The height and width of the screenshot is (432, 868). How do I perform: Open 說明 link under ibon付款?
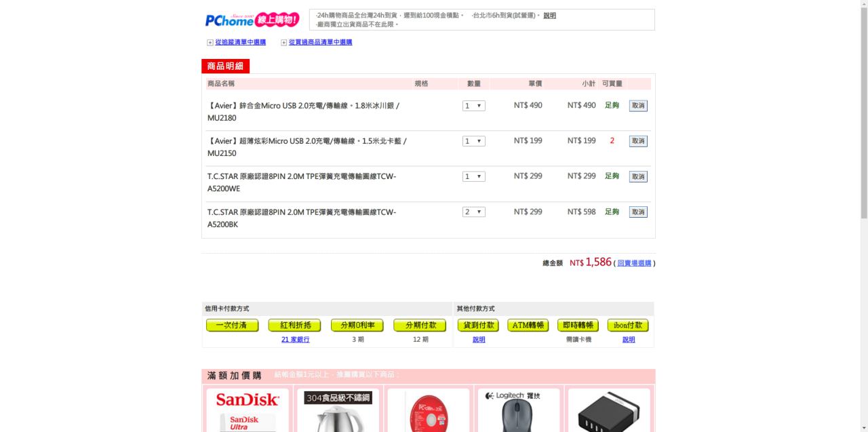pos(629,340)
